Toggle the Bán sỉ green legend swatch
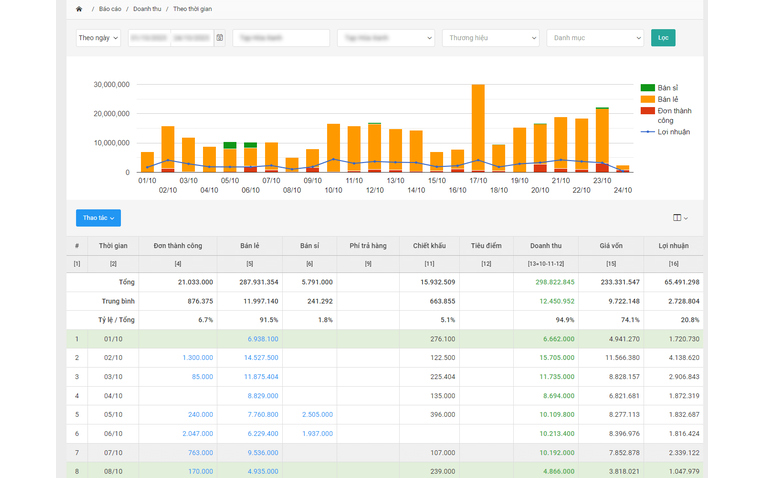This screenshot has width=765, height=478. click(647, 88)
